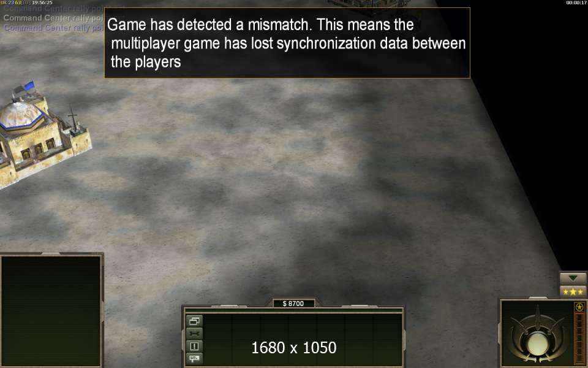Click the gold star rank badge
Image resolution: width=588 pixels, height=368 pixels.
tap(579, 307)
